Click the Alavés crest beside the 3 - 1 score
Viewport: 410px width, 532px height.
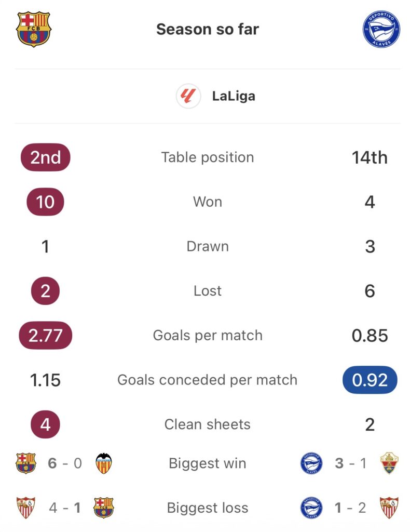click(x=311, y=463)
